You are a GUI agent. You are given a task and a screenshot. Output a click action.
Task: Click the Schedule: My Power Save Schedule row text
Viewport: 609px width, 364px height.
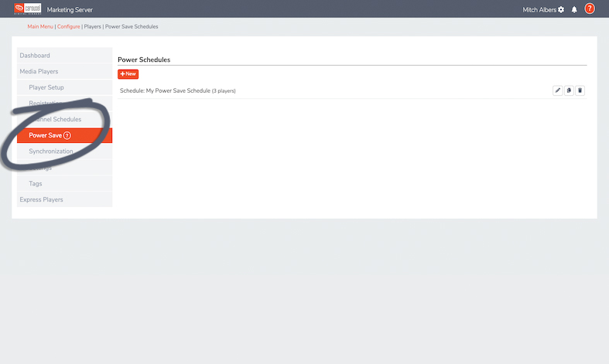(177, 90)
